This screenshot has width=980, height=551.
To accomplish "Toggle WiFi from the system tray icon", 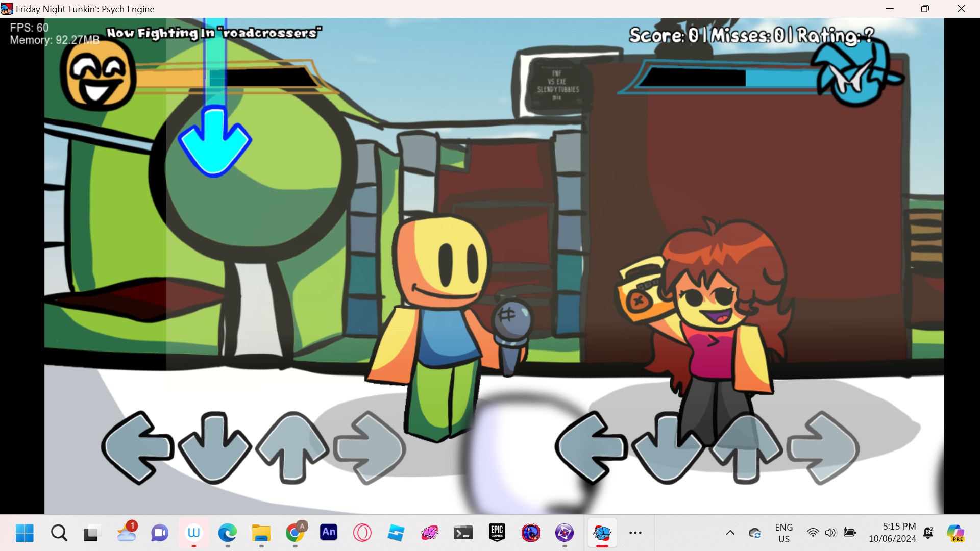I will pyautogui.click(x=814, y=533).
